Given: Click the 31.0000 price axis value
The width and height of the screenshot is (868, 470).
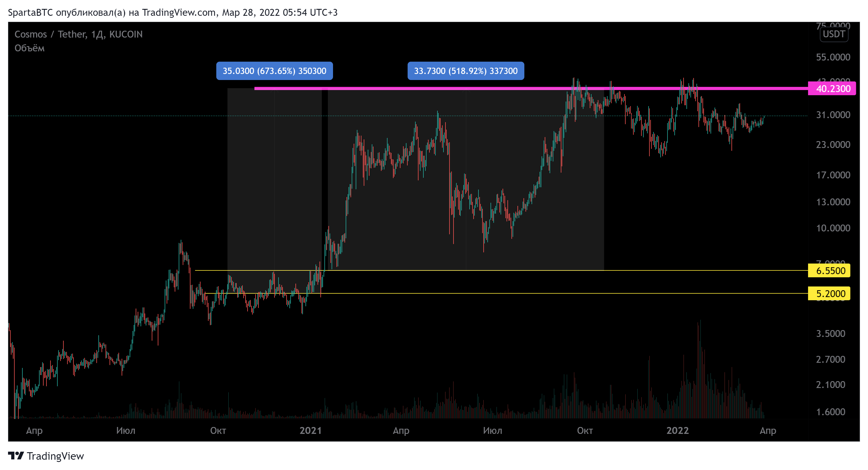Looking at the screenshot, I should tap(833, 115).
